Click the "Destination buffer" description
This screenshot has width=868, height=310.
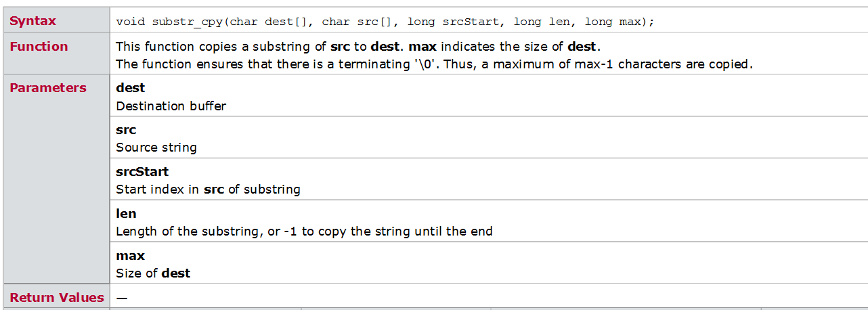tap(171, 106)
